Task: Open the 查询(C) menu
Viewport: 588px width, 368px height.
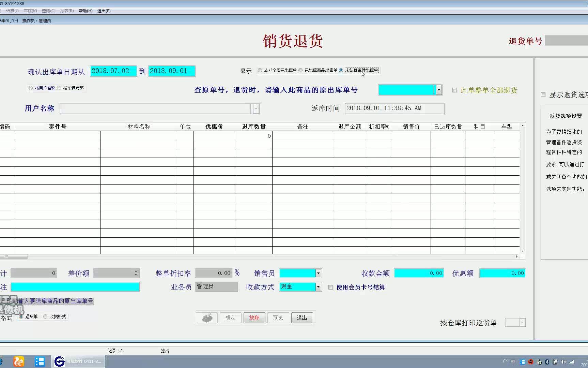Action: [x=48, y=11]
